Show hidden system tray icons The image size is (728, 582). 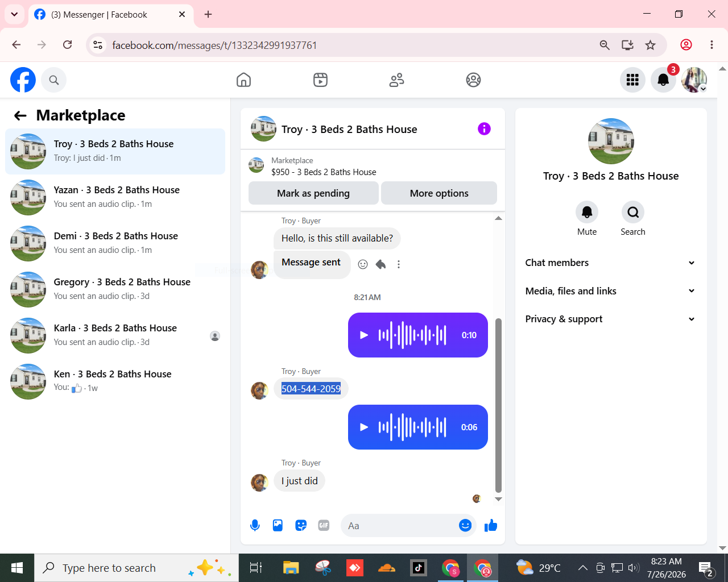click(583, 568)
